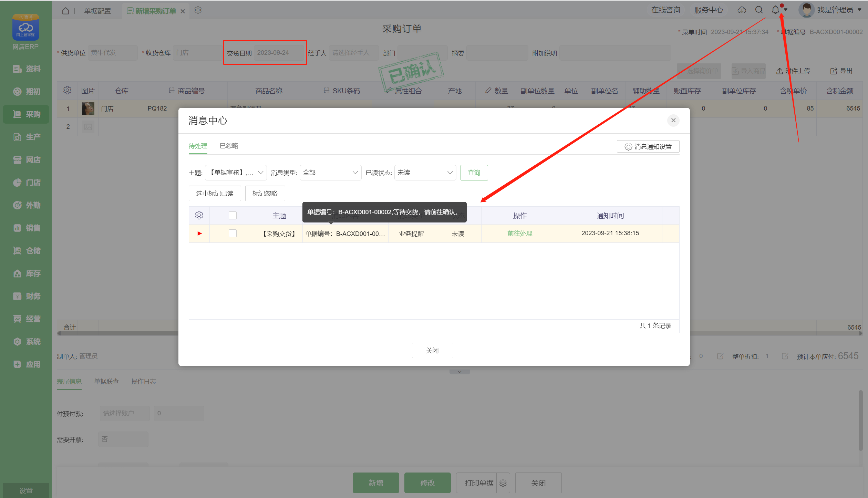Viewport: 868px width, 498px height.
Task: Click the green 新增 button
Action: pos(376,483)
